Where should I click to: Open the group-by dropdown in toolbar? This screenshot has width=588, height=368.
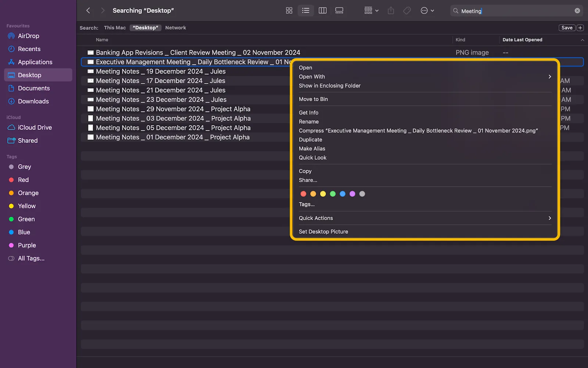[x=371, y=11]
